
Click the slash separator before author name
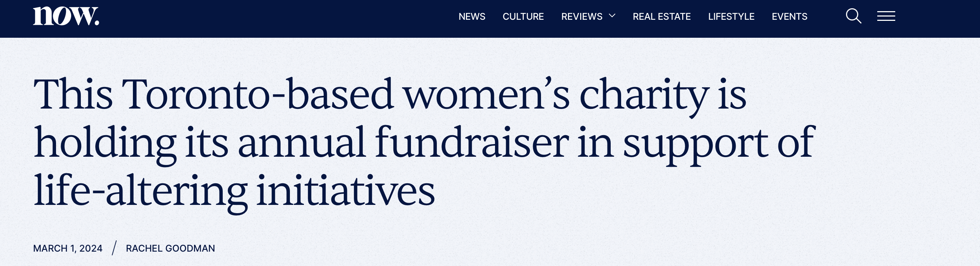[114, 248]
